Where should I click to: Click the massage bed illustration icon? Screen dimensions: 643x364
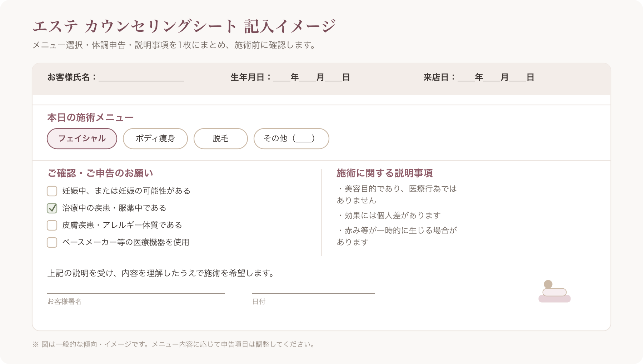click(554, 291)
